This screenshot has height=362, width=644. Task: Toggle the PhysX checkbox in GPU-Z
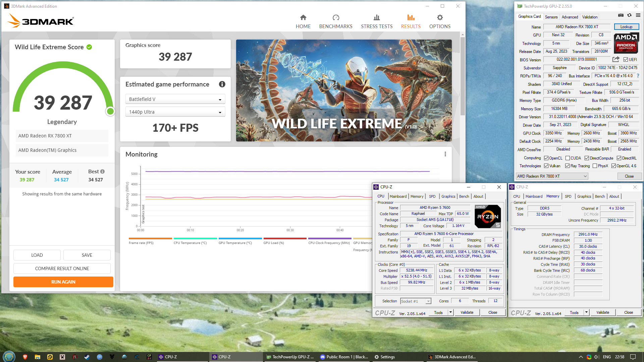pos(595,166)
